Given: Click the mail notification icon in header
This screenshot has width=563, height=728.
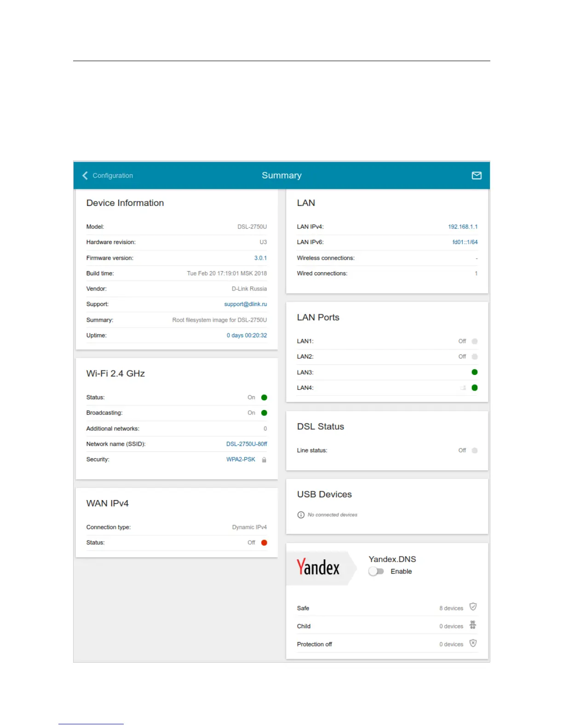Looking at the screenshot, I should click(x=477, y=176).
